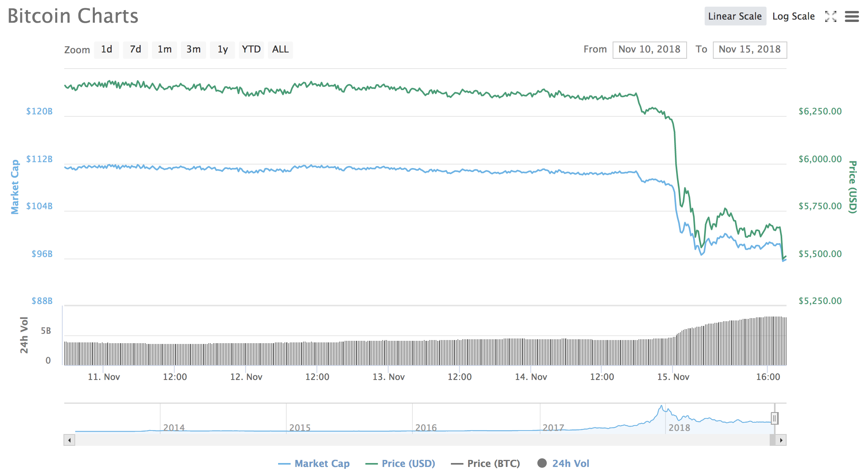The width and height of the screenshot is (868, 474).
Task: Click the $6,250.00 price axis label
Action: tap(820, 111)
